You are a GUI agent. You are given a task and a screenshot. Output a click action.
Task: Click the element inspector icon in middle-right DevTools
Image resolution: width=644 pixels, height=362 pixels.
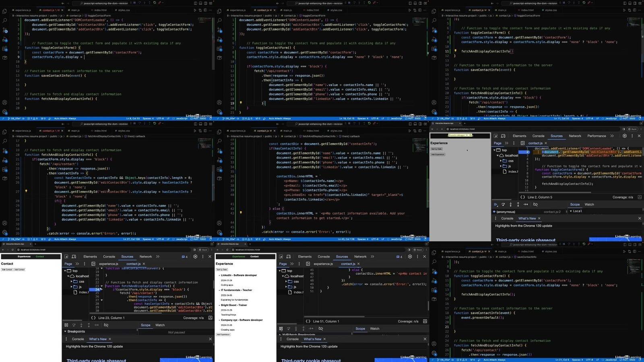[496, 136]
